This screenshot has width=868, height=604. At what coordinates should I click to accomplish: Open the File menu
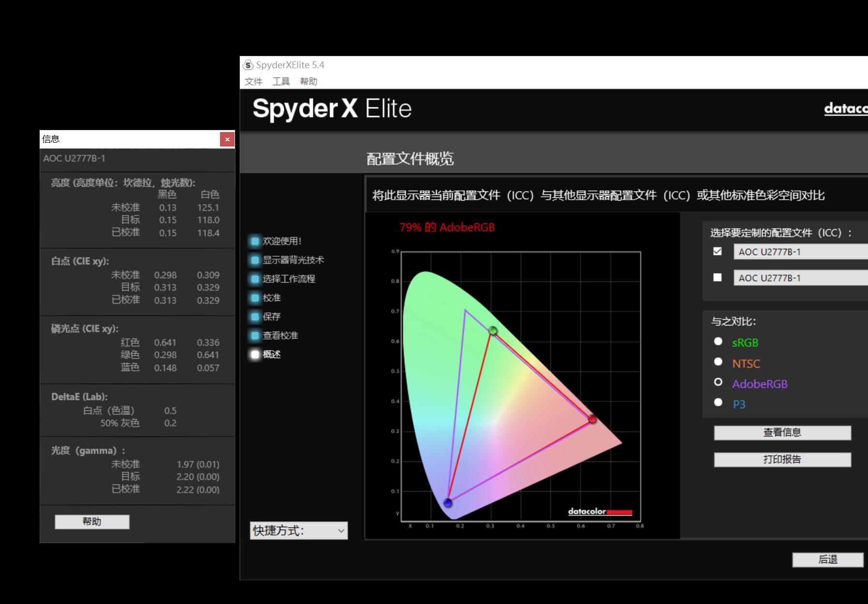(253, 81)
